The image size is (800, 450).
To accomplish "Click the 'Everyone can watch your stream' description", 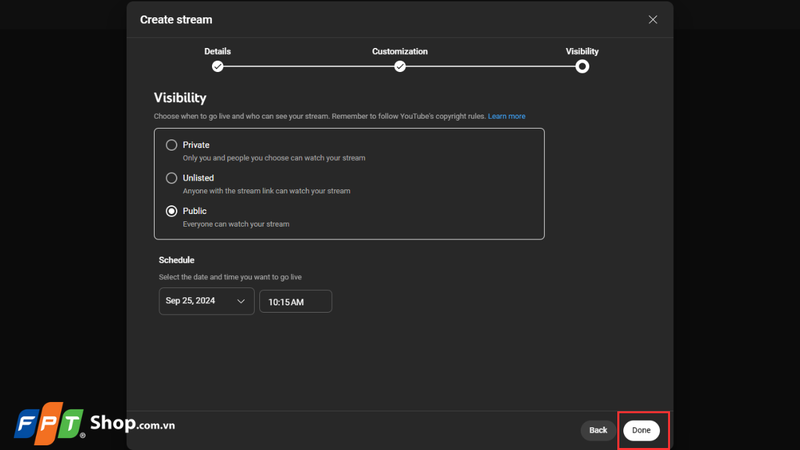I will 236,224.
